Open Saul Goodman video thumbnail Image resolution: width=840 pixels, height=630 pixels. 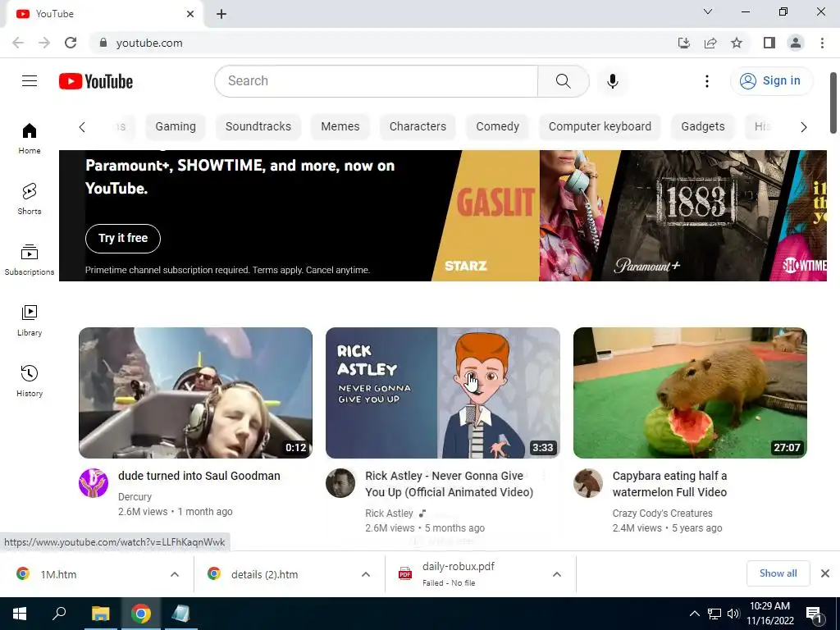click(195, 393)
